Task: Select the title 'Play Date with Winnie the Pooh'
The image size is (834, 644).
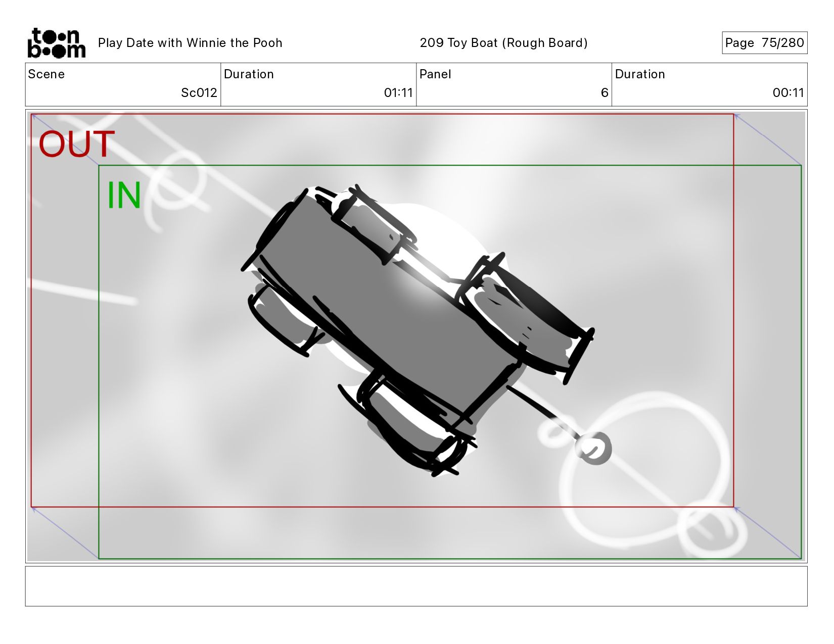Action: 190,43
